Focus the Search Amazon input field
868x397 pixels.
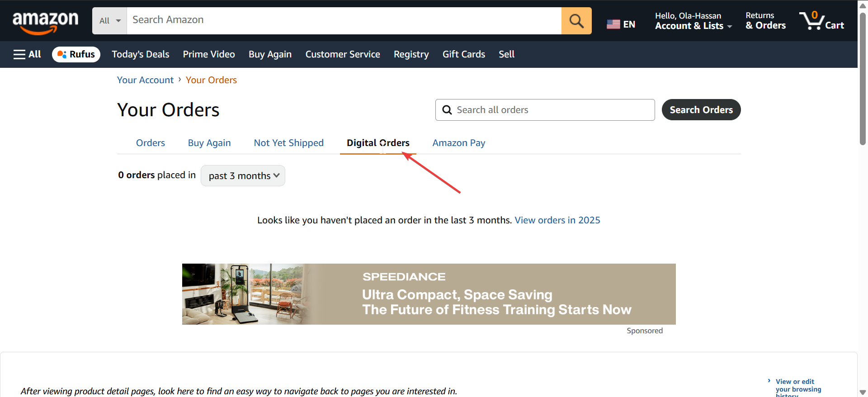(344, 21)
